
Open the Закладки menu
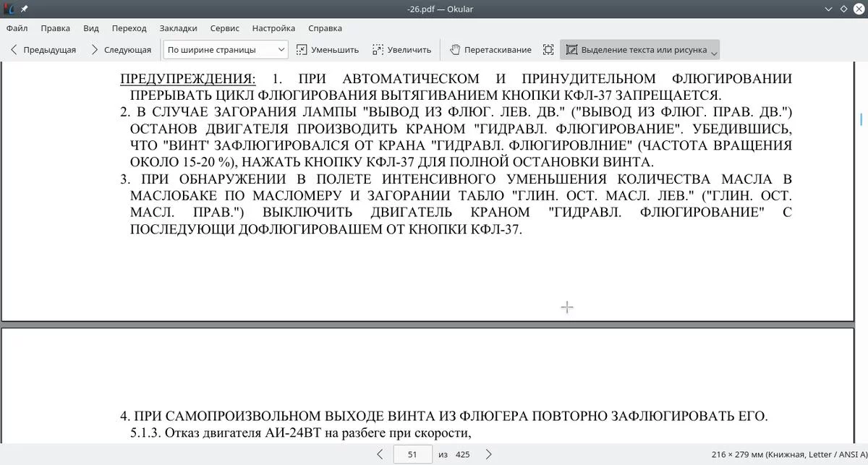point(178,28)
